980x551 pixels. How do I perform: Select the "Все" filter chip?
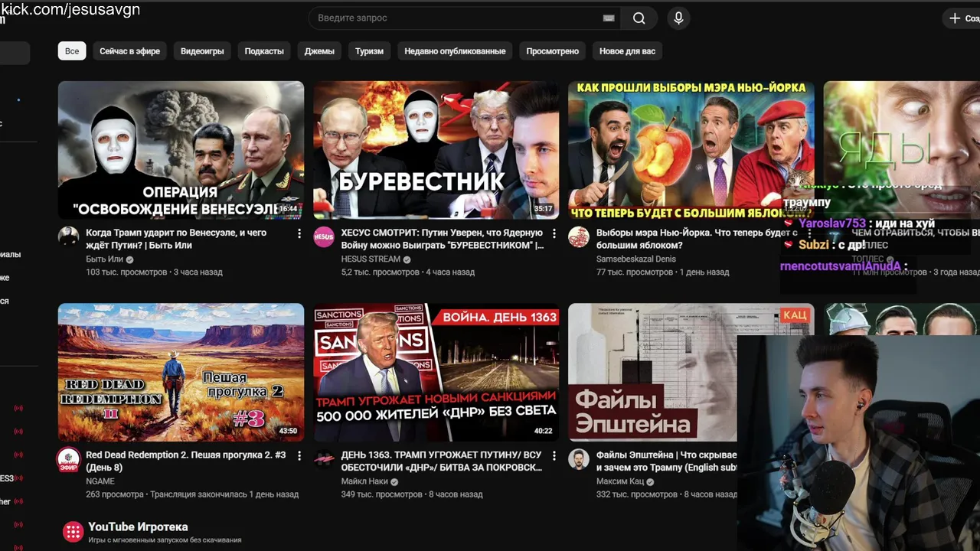pos(72,51)
